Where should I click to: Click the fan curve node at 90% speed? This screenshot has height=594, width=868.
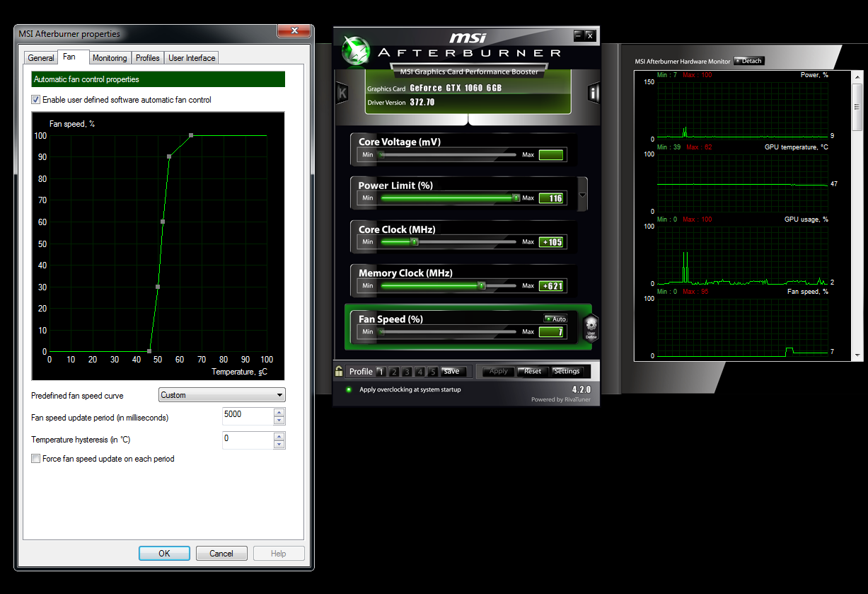click(169, 156)
